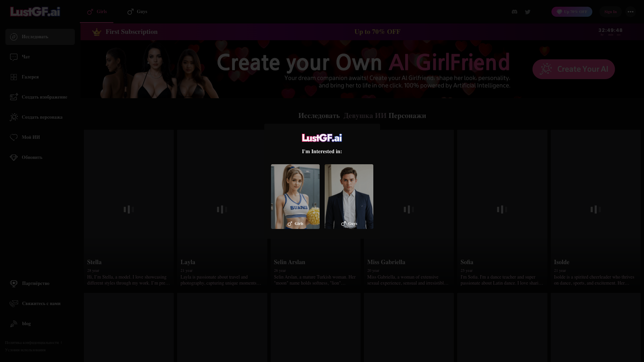Screen dimensions: 644x362
Task: Open Создать изображение in the sidebar
Action: (40, 97)
